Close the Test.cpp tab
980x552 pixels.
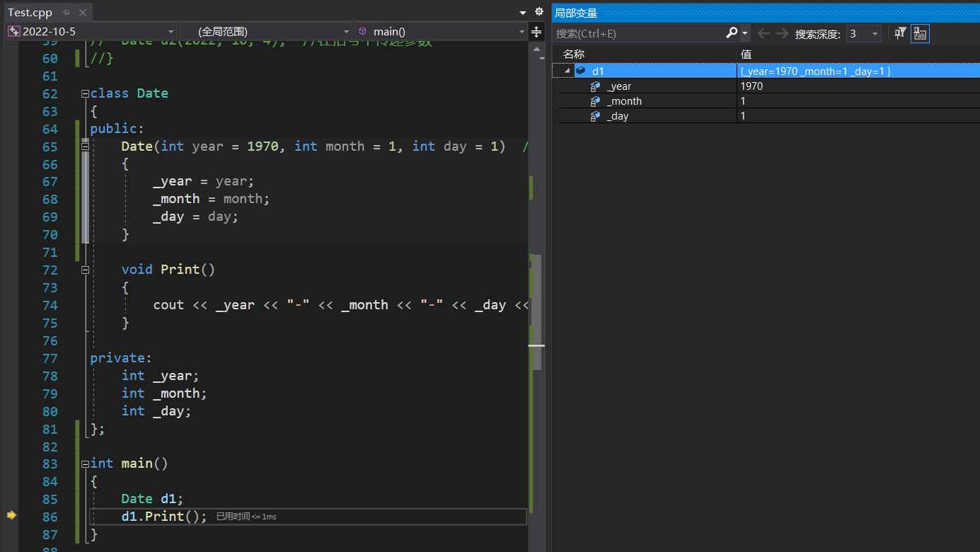point(81,13)
